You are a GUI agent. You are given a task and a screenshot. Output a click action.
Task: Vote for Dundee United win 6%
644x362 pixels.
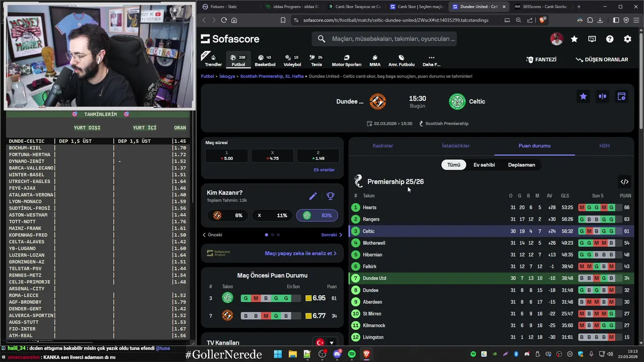228,215
